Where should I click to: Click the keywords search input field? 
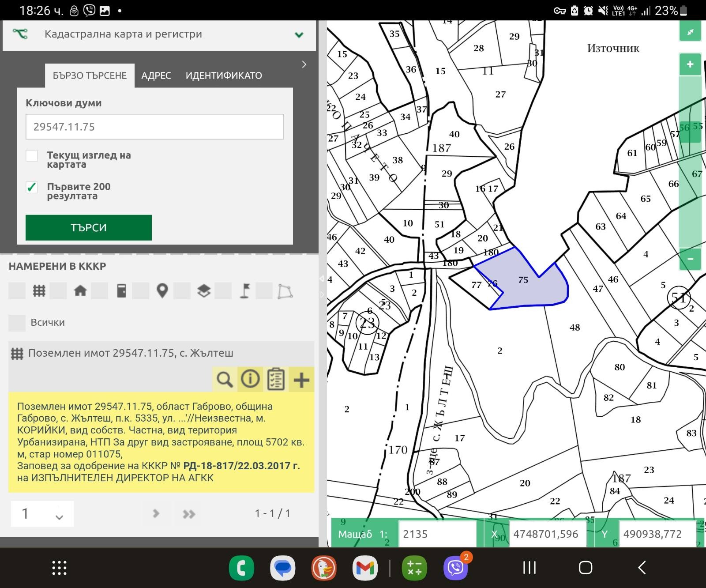[x=154, y=127]
